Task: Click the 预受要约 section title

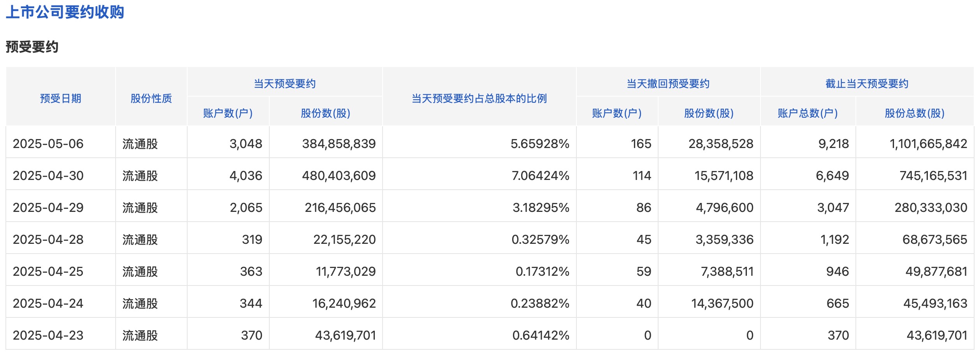Action: [32, 47]
